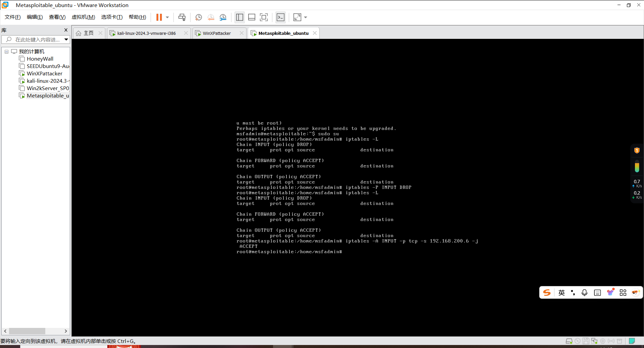Close the Metasploitable_ubuntu tab

pyautogui.click(x=315, y=33)
